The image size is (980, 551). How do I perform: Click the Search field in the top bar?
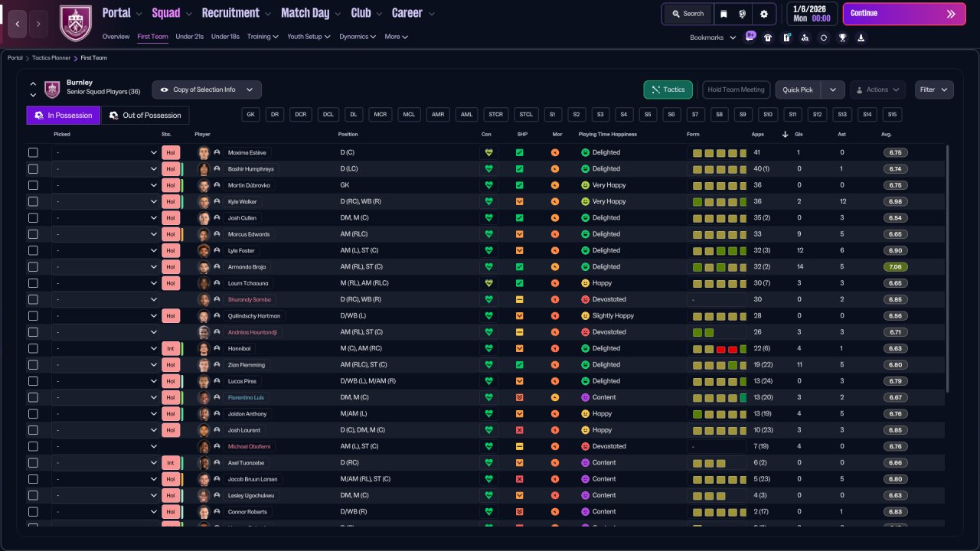(687, 14)
